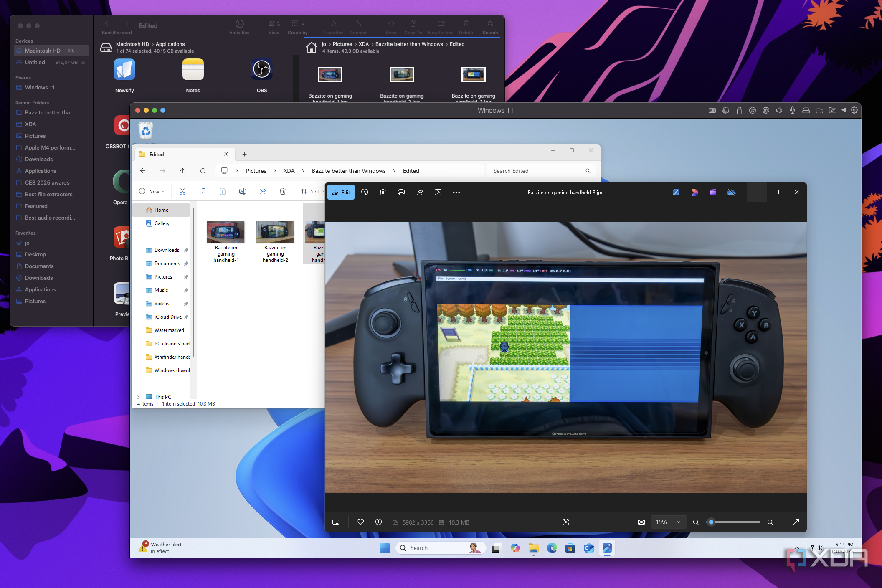Click Bazzite better than Windows breadcrumb
The width and height of the screenshot is (882, 588).
349,171
